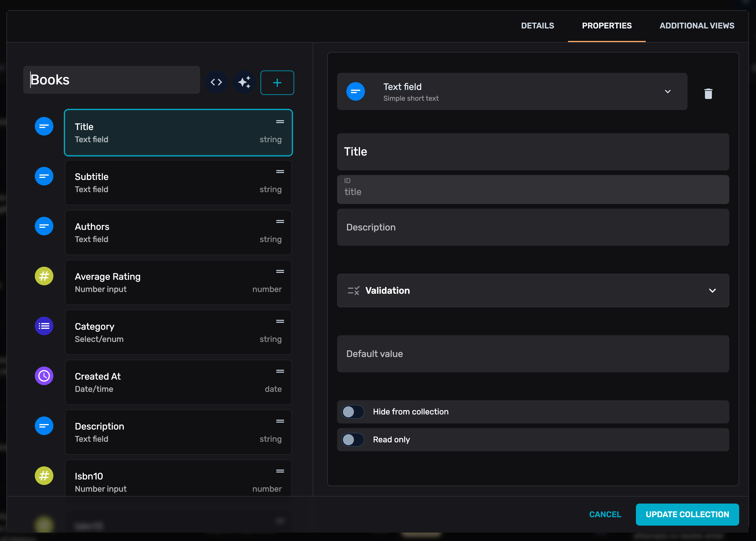Open the Additional Views tab

tap(697, 26)
